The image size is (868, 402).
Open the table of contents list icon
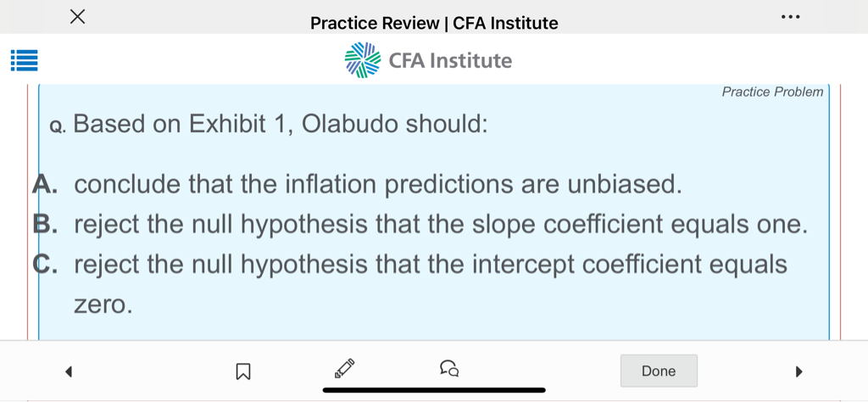coord(24,61)
